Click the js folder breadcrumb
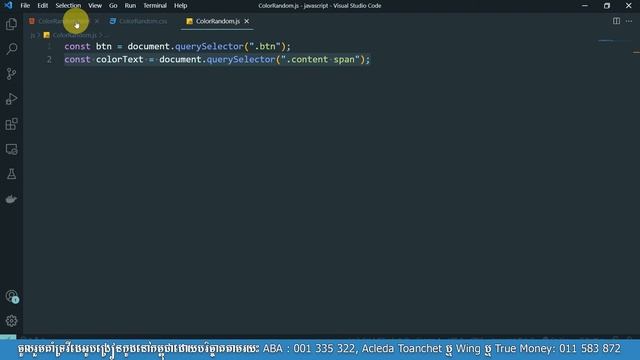Screen dimensions: 640x360 [x=33, y=35]
